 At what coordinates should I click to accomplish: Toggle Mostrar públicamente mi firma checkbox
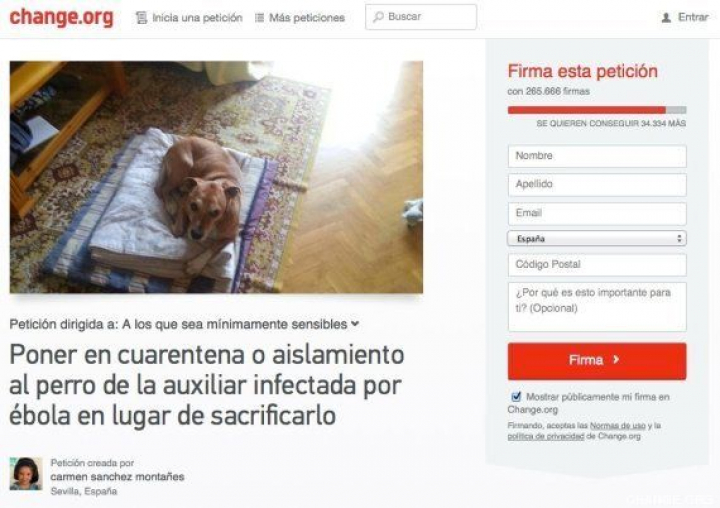[x=516, y=396]
